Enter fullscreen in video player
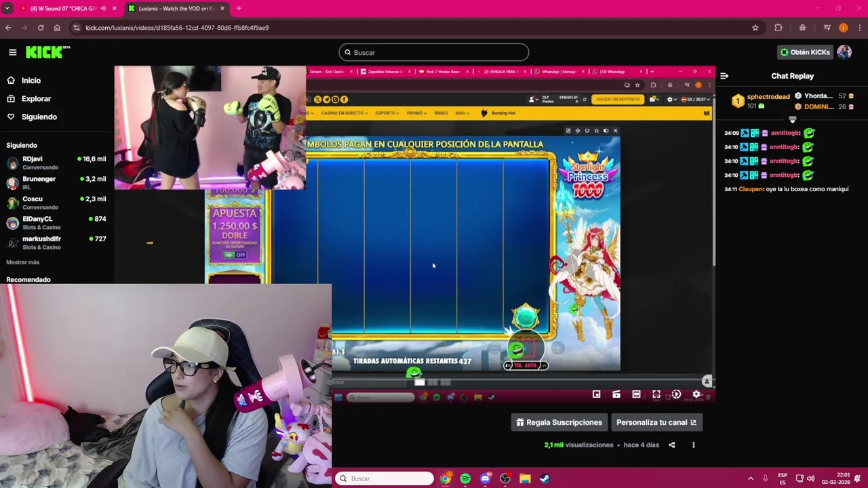 click(x=656, y=394)
